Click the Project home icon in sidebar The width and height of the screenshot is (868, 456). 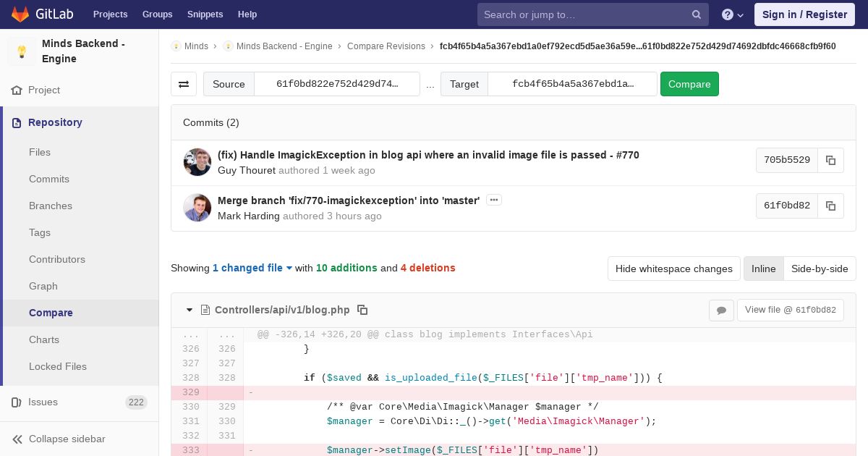tap(17, 90)
